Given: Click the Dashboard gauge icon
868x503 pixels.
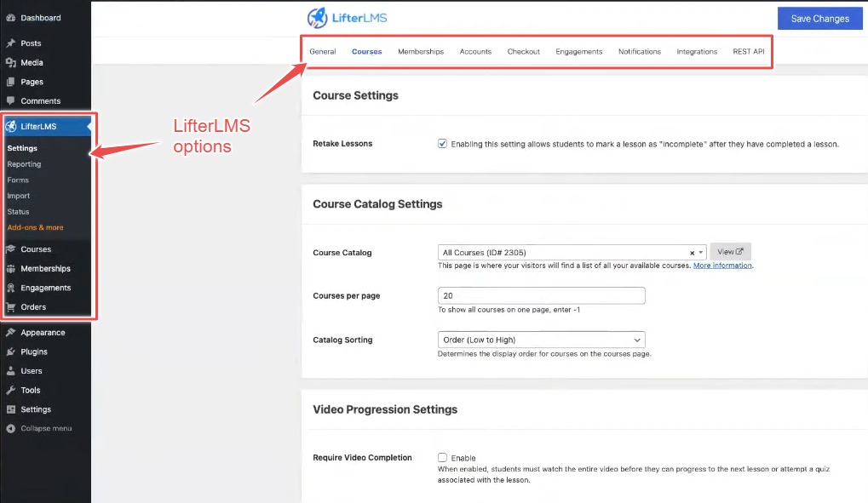Looking at the screenshot, I should click(x=10, y=18).
